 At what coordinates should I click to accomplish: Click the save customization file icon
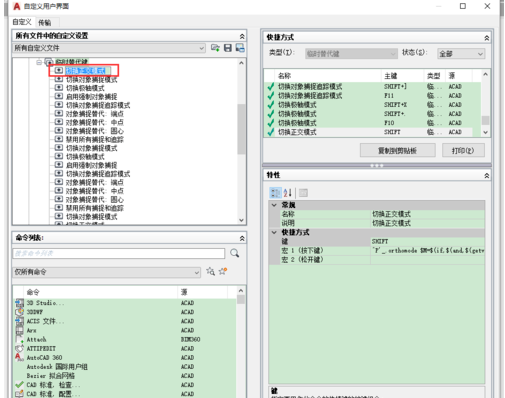point(228,48)
